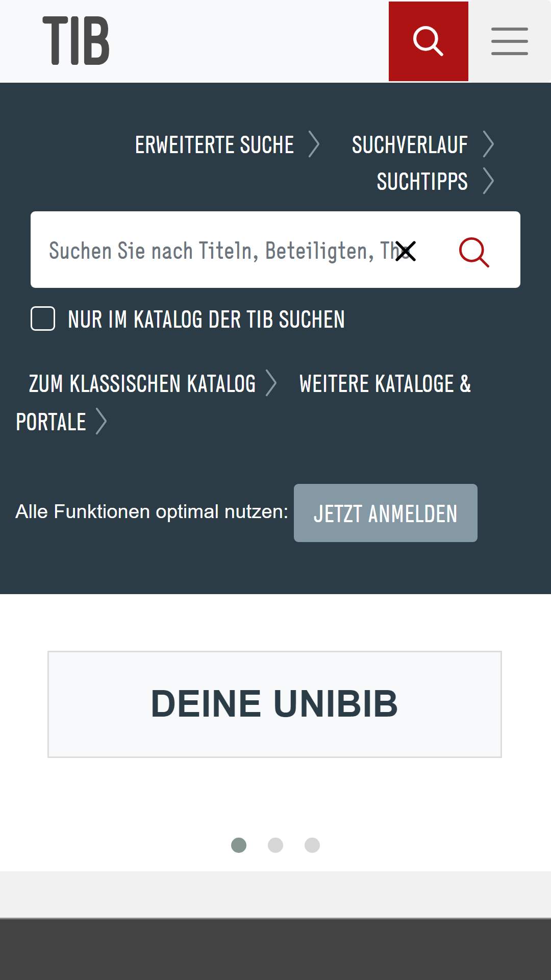This screenshot has height=980, width=551.
Task: Focus the search input field
Action: [x=219, y=250]
